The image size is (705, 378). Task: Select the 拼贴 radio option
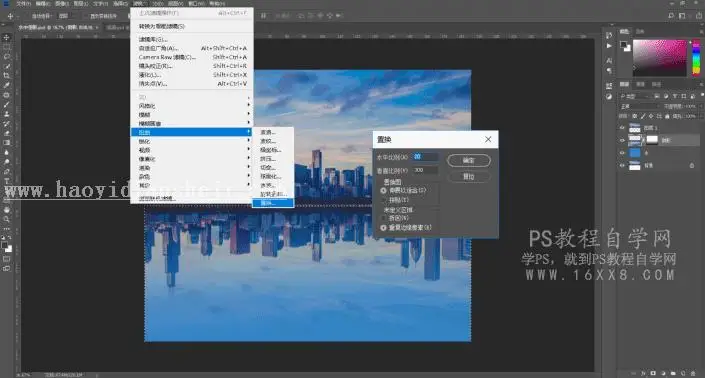click(384, 200)
